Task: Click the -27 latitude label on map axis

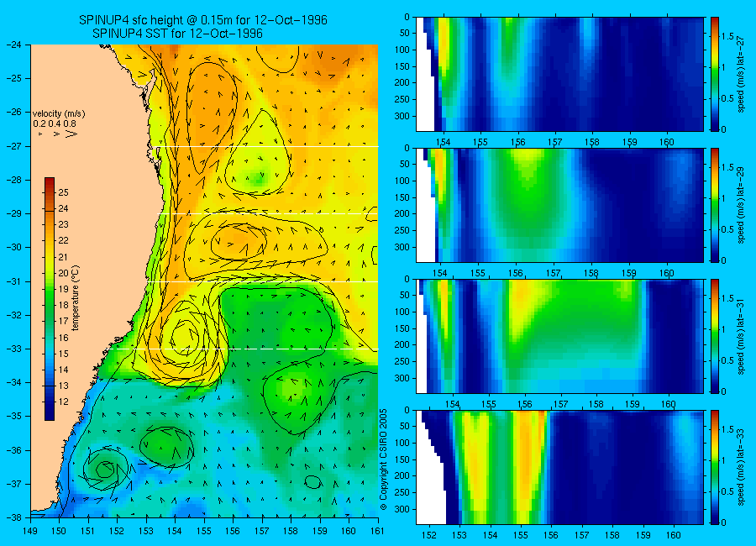Action: pyautogui.click(x=13, y=146)
